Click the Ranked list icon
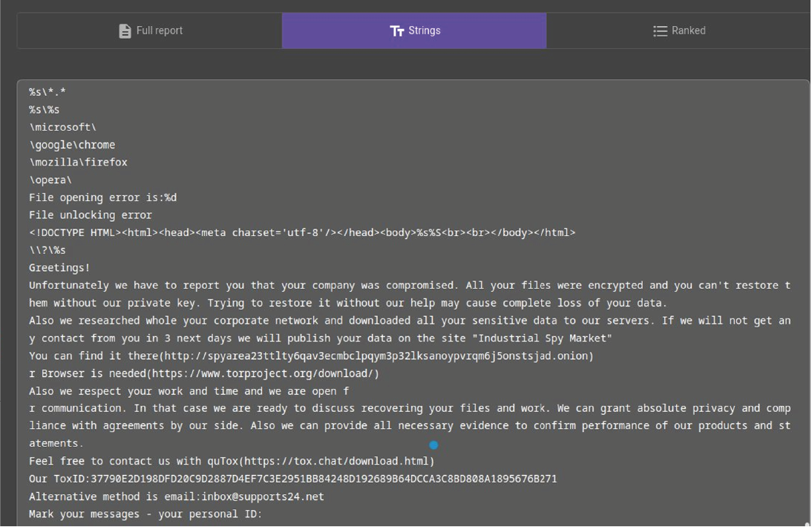The height and width of the screenshot is (527, 812). (x=660, y=31)
